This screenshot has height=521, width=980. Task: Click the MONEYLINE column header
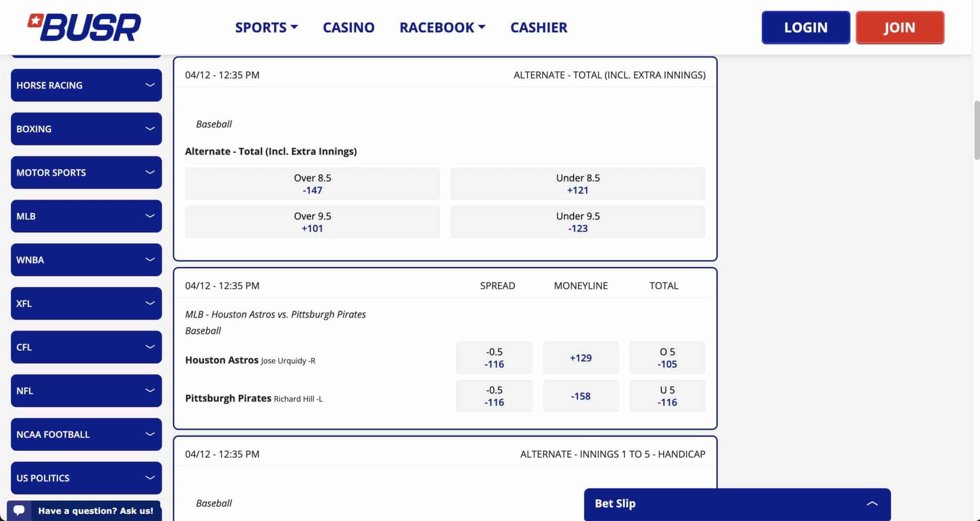581,286
